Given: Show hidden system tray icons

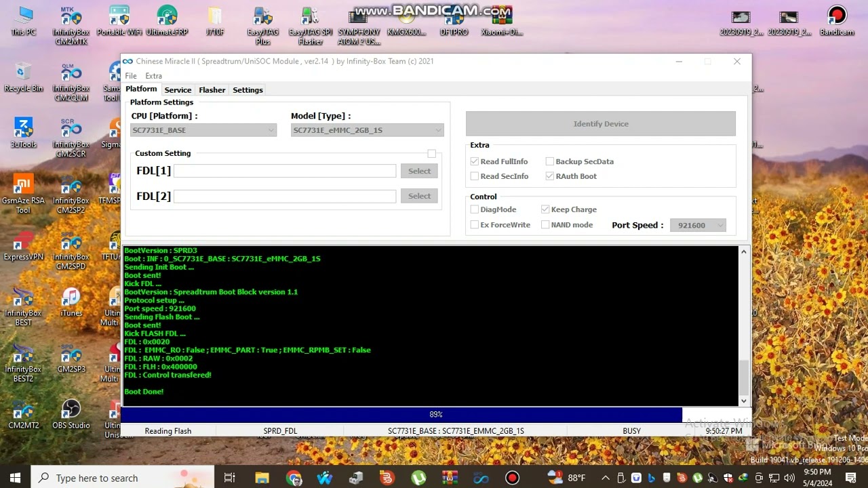Looking at the screenshot, I should coord(605,478).
